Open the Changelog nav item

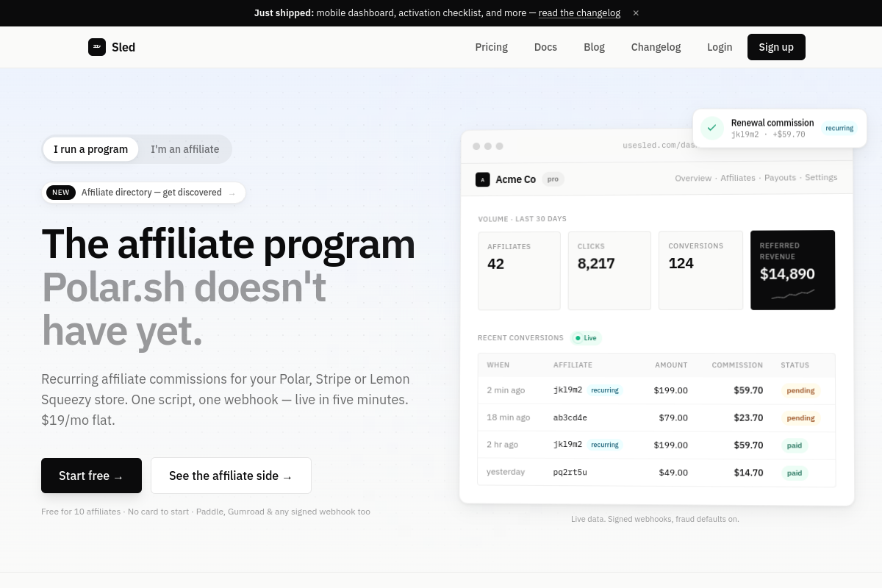pyautogui.click(x=656, y=47)
